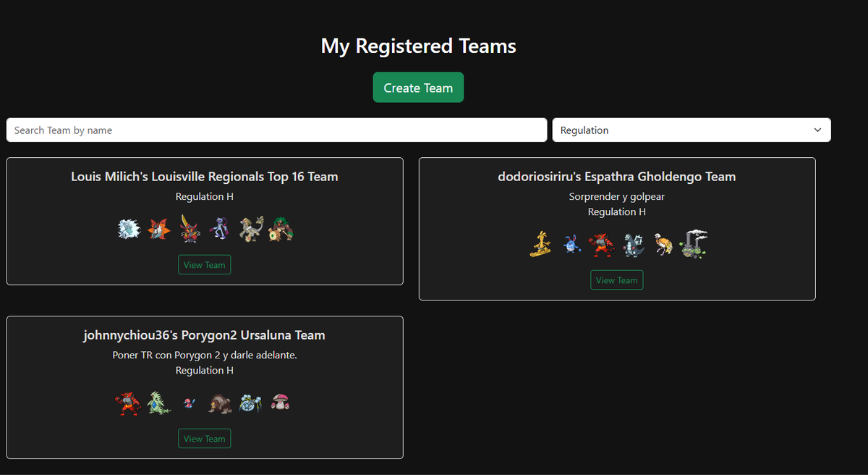Select the green Tyranitar sprite

(159, 403)
